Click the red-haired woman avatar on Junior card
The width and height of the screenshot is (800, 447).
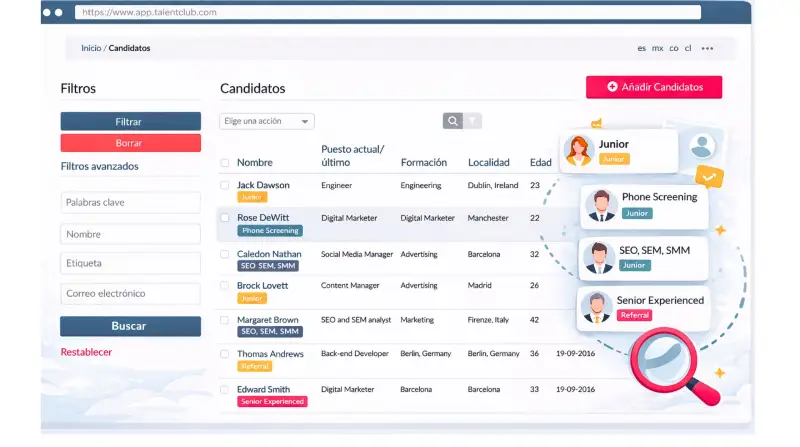579,150
